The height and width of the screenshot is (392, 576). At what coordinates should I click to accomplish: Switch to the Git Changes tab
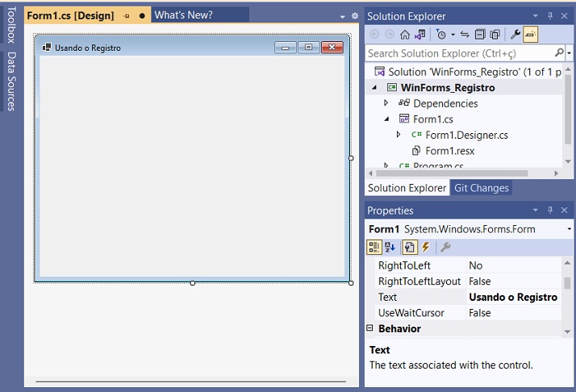481,188
